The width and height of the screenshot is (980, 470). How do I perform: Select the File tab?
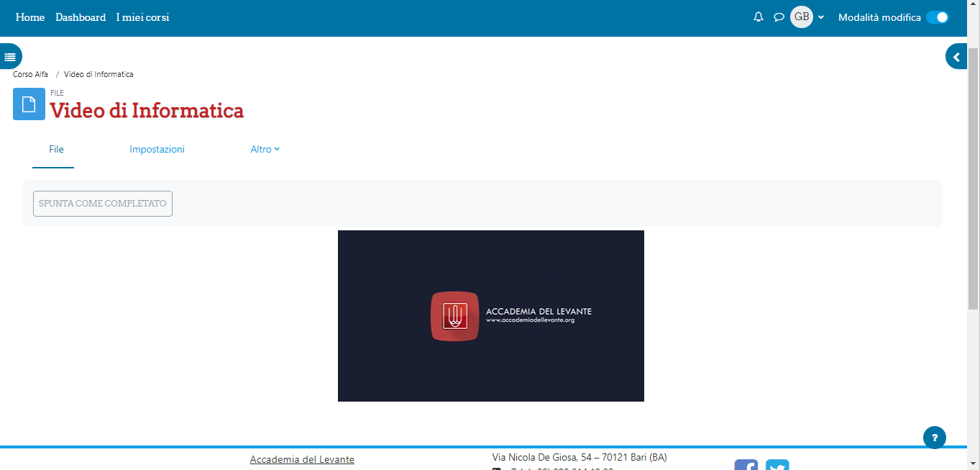pyautogui.click(x=56, y=149)
